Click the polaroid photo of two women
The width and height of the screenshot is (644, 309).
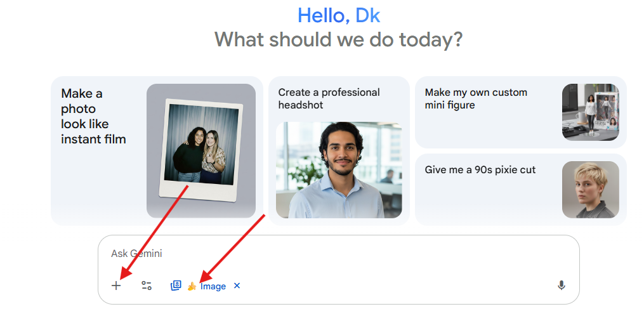pyautogui.click(x=200, y=148)
